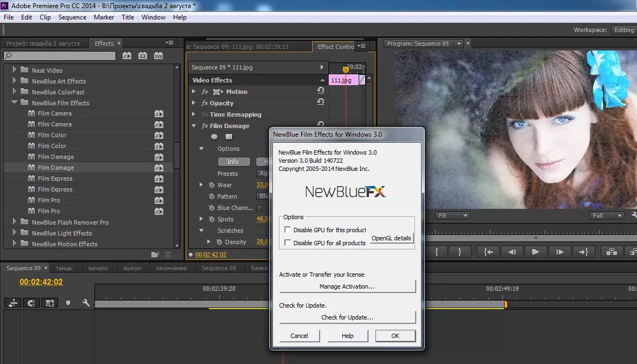637x364 pixels.
Task: Click the Check for Update button
Action: pos(347,317)
